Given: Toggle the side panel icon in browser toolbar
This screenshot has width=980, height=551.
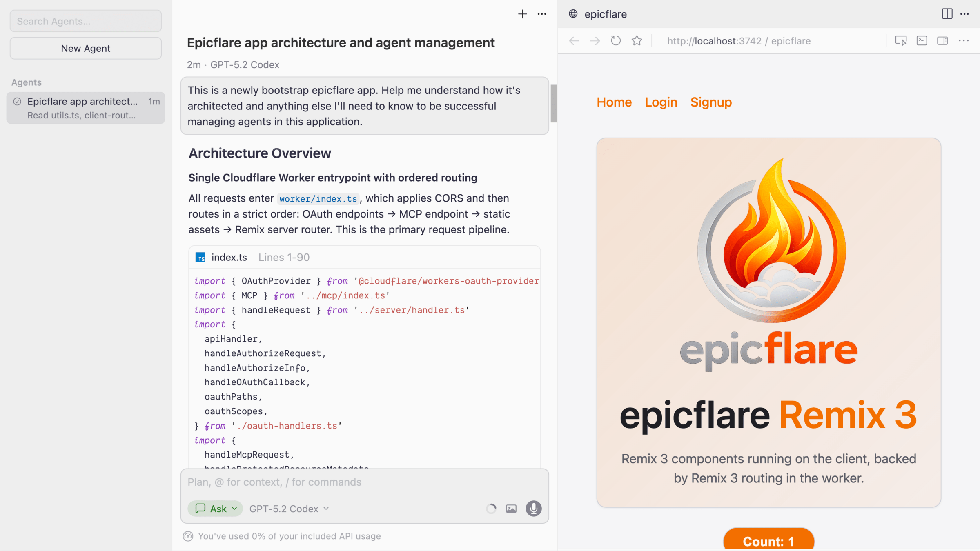Looking at the screenshot, I should pyautogui.click(x=942, y=41).
